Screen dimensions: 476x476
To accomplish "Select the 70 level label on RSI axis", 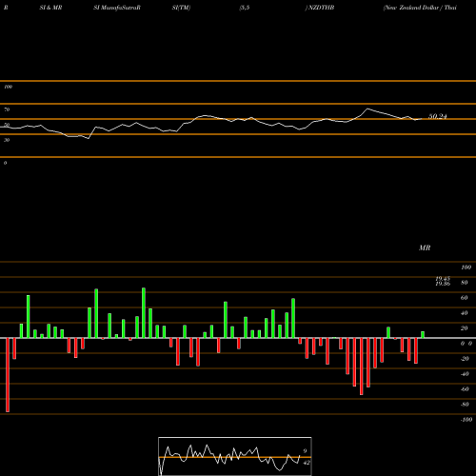I will (x=7, y=109).
